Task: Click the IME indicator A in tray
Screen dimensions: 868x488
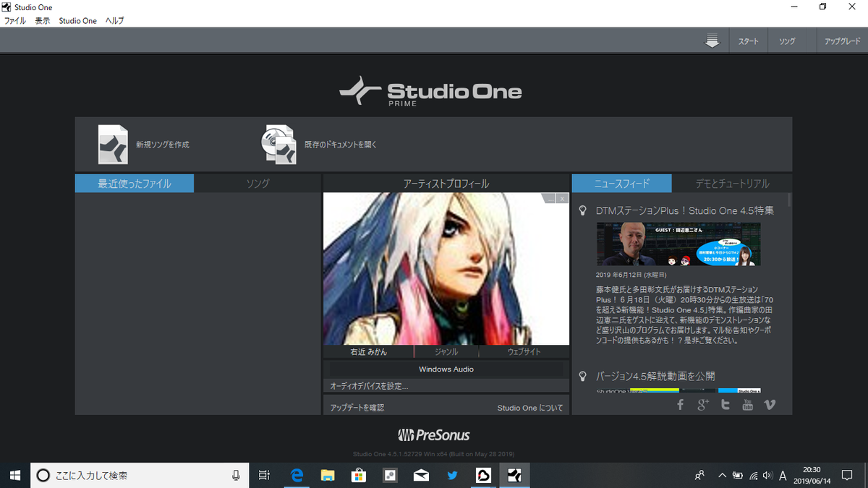Action: tap(783, 475)
